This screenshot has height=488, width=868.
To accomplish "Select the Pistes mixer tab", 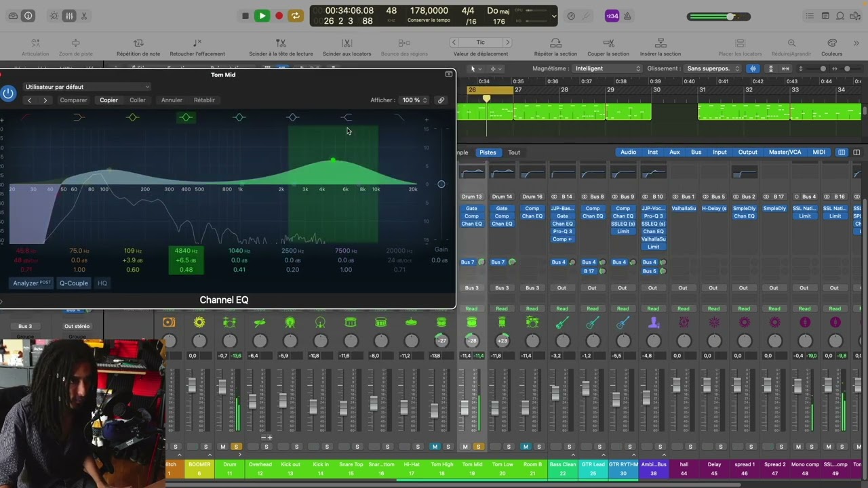I will coord(488,152).
